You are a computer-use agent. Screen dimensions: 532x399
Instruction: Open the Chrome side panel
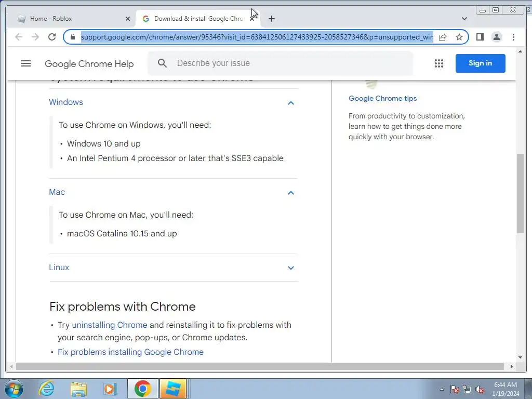[x=480, y=37]
